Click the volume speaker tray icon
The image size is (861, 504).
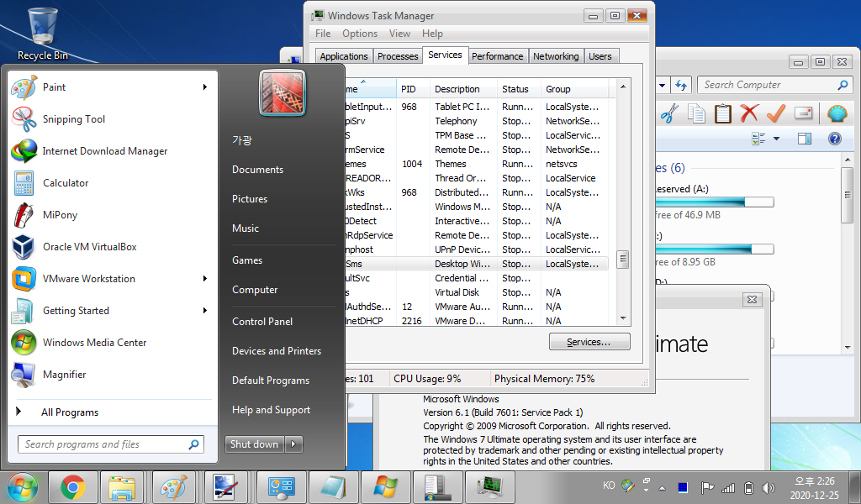tap(769, 487)
